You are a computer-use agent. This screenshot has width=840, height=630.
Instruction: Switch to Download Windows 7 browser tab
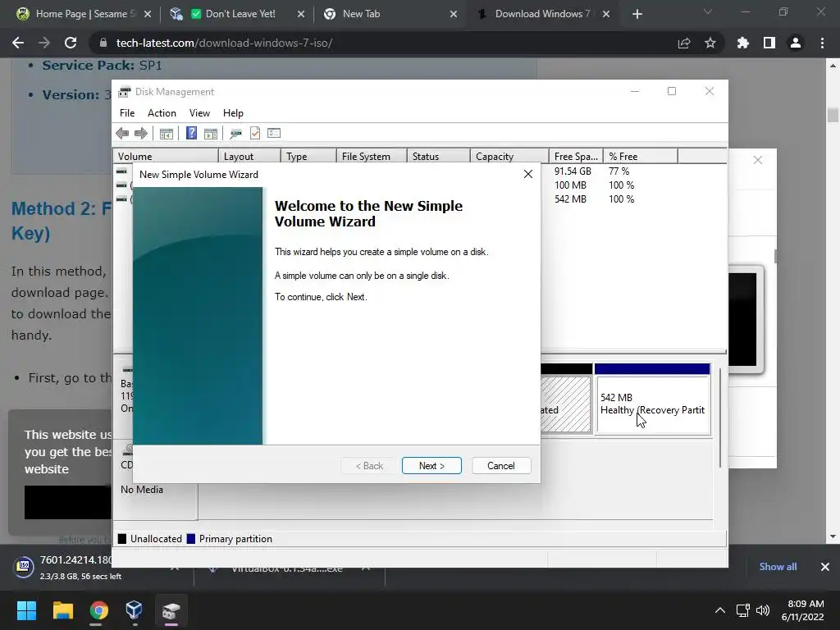[541, 14]
